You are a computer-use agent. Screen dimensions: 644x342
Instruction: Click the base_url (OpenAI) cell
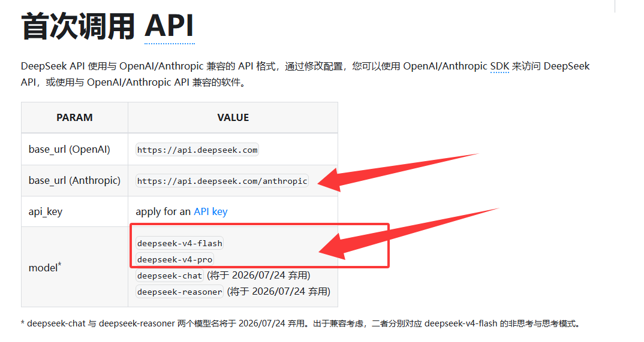[75, 149]
